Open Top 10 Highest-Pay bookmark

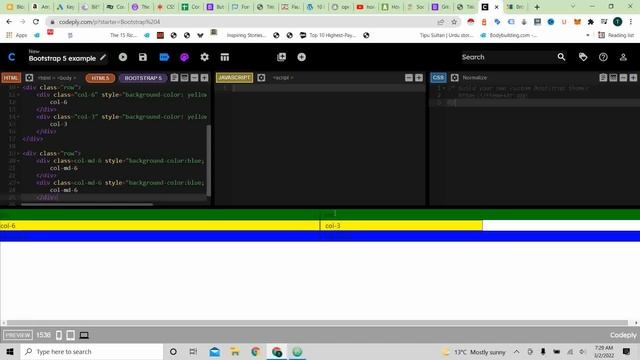(327, 35)
